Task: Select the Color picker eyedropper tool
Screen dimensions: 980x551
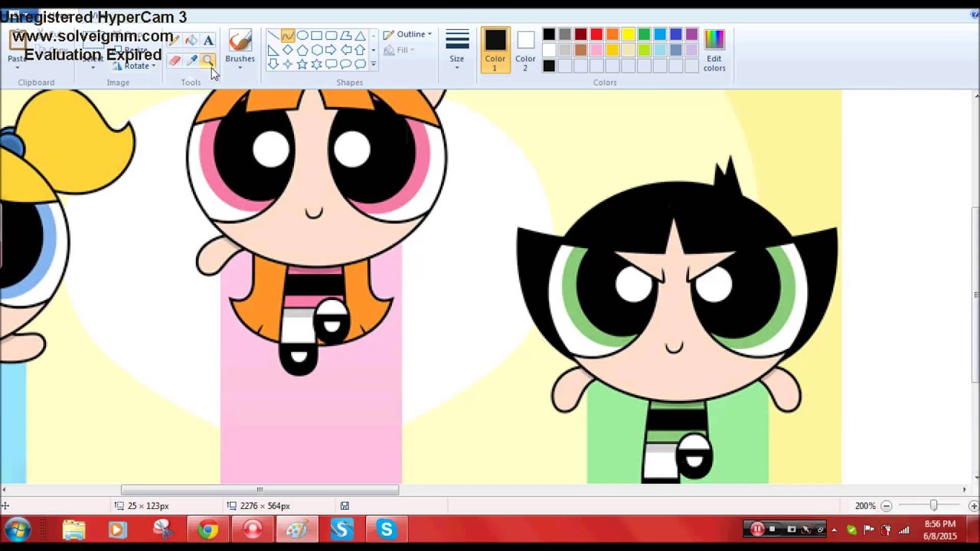Action: pyautogui.click(x=191, y=60)
